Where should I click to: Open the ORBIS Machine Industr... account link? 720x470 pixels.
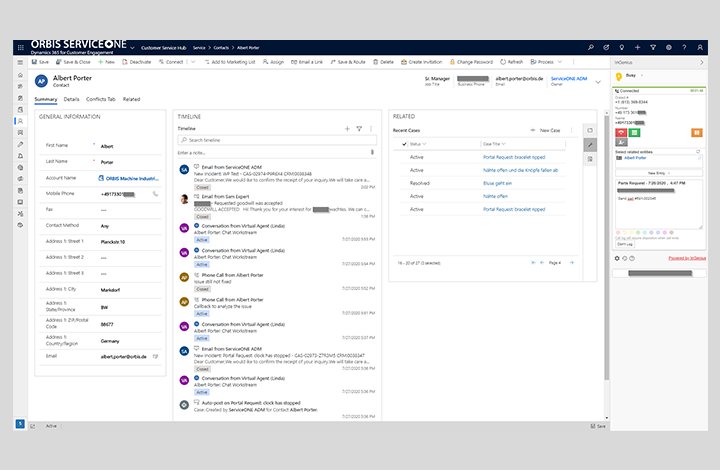(132, 179)
